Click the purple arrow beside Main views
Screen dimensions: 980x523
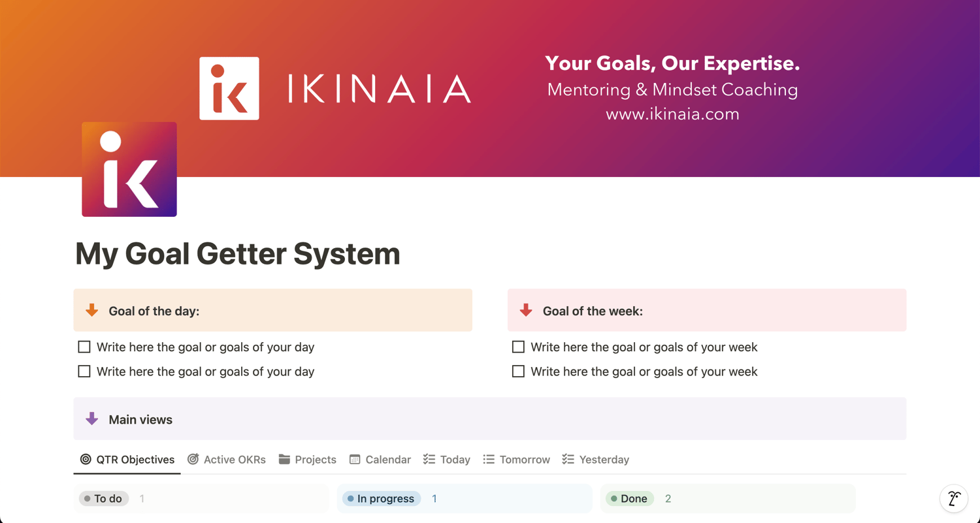tap(92, 419)
